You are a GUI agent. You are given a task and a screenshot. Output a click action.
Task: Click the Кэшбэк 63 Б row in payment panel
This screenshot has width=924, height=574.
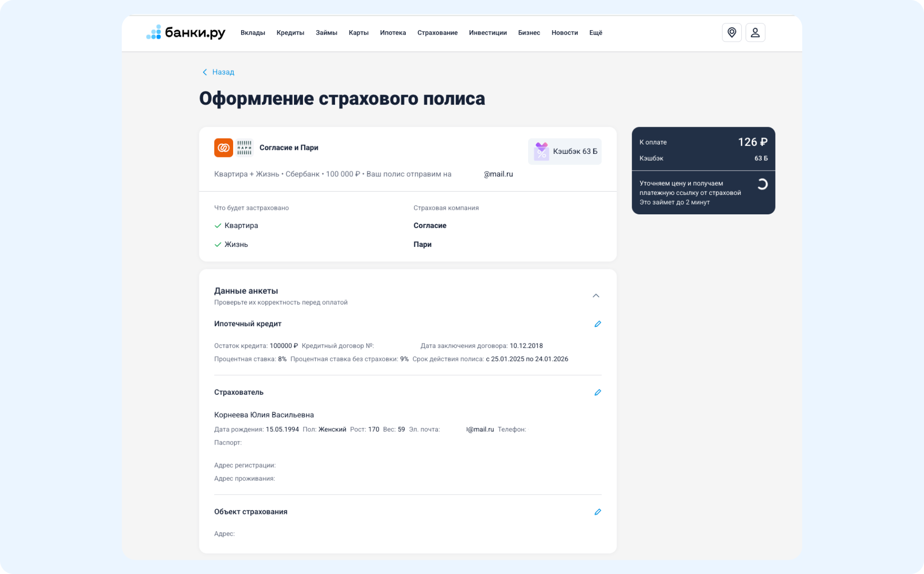[703, 158]
